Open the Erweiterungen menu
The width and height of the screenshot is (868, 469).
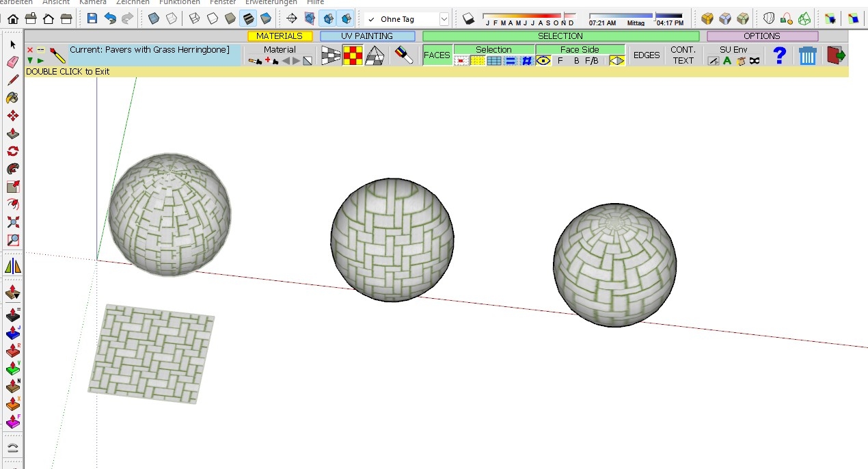tap(271, 2)
